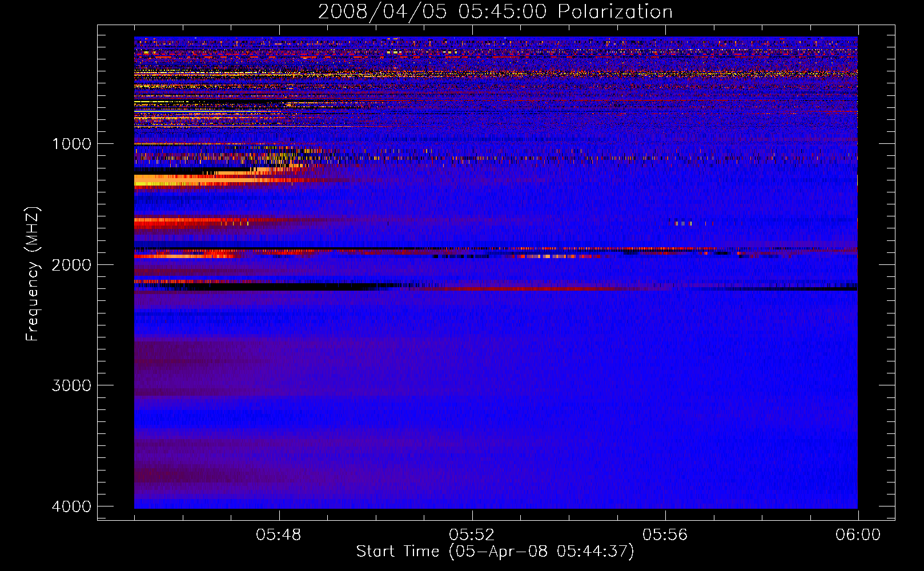Screen dimensions: 924x571
Task: Click the 05:52 time tick label
Action: [472, 535]
